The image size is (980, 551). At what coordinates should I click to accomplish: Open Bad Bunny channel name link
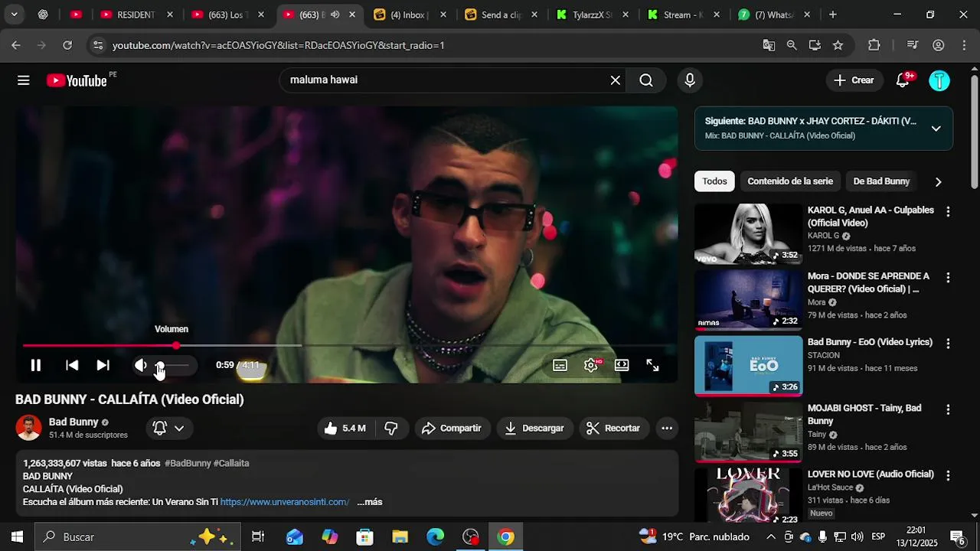pyautogui.click(x=73, y=422)
